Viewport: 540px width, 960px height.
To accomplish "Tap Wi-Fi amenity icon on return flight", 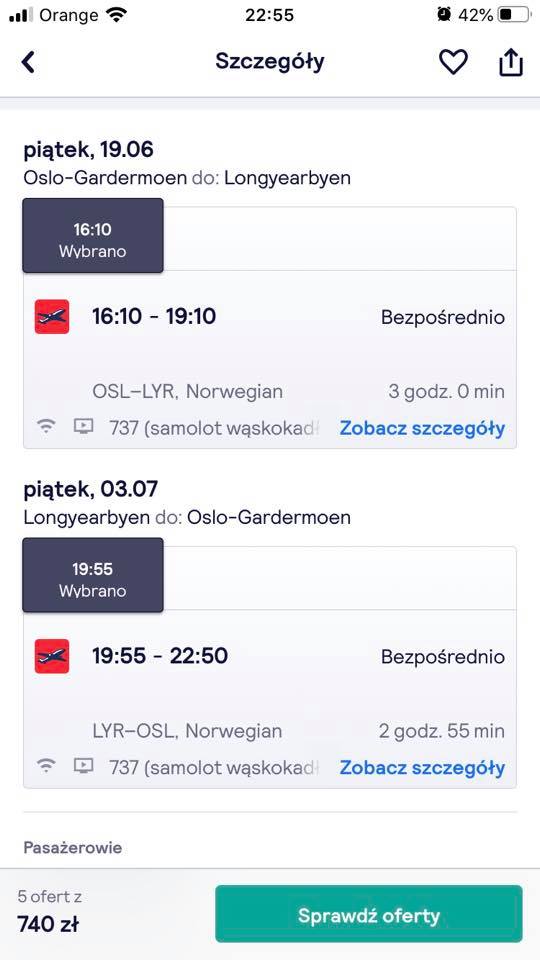I will click(x=46, y=765).
